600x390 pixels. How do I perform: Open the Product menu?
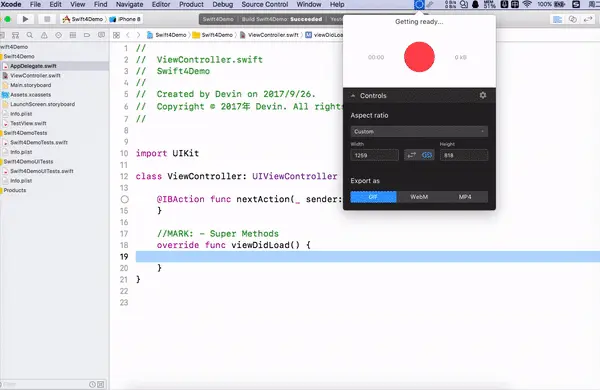click(191, 4)
